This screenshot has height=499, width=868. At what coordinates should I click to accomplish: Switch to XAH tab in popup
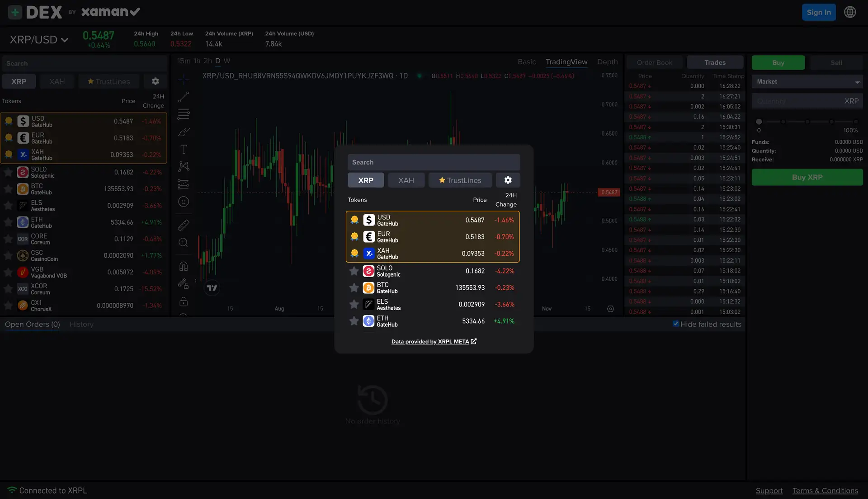click(x=406, y=180)
